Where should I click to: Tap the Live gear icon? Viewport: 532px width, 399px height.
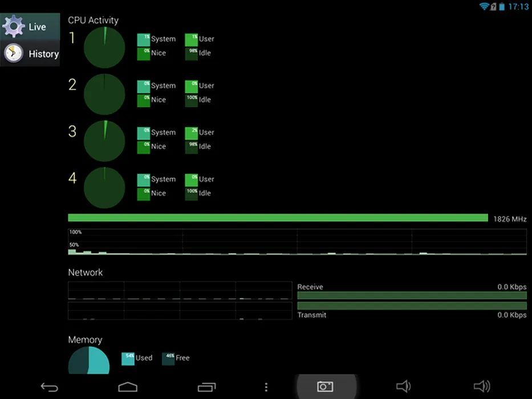pos(14,27)
